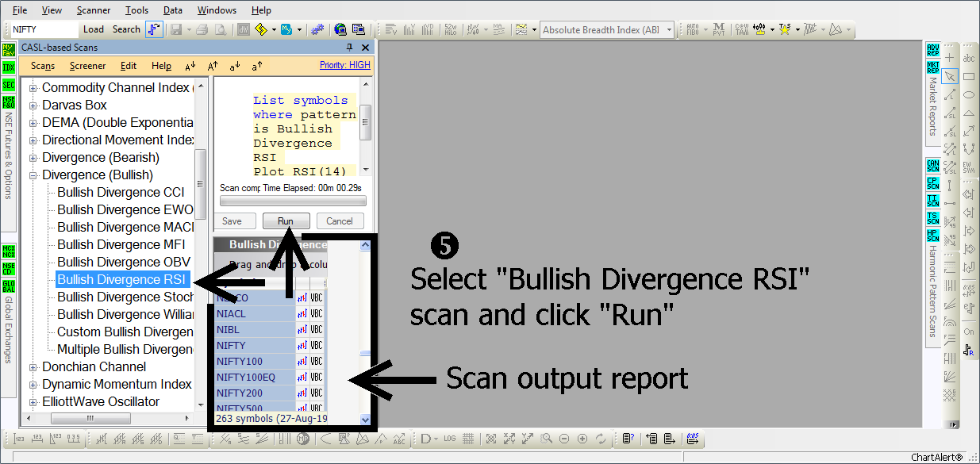Open the TI SCN scan icon
Image resolution: width=980 pixels, height=464 pixels.
pos(933,200)
